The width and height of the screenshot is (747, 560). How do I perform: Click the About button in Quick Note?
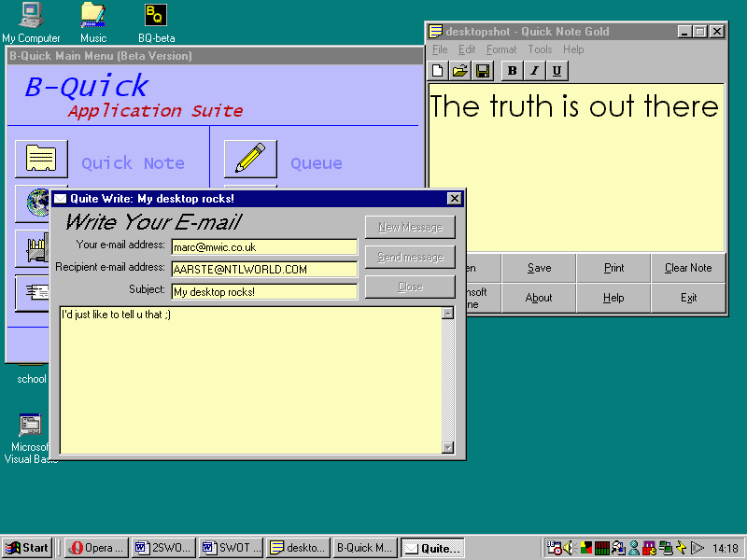539,298
